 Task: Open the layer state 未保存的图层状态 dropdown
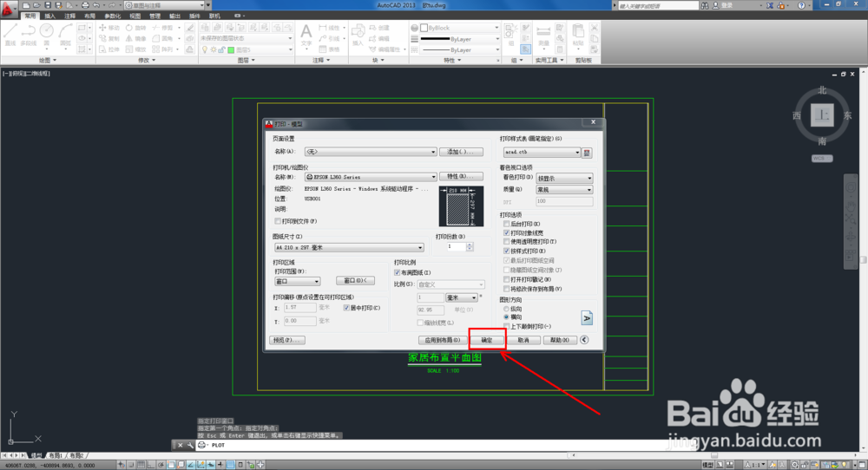click(247, 39)
